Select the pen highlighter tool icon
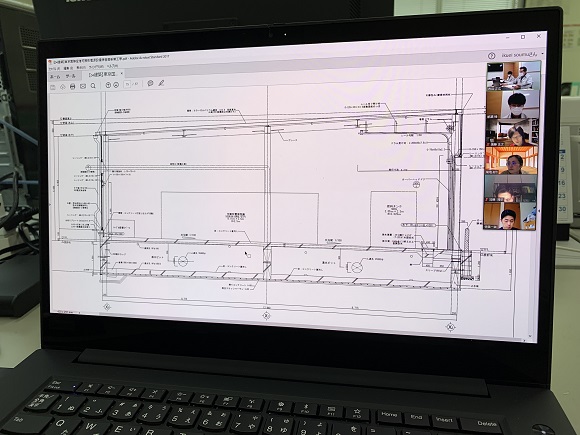580x435 pixels. click(161, 83)
